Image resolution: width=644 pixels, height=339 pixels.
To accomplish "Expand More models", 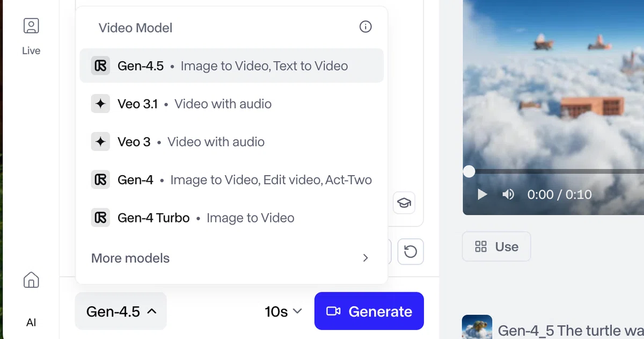I will pyautogui.click(x=232, y=258).
